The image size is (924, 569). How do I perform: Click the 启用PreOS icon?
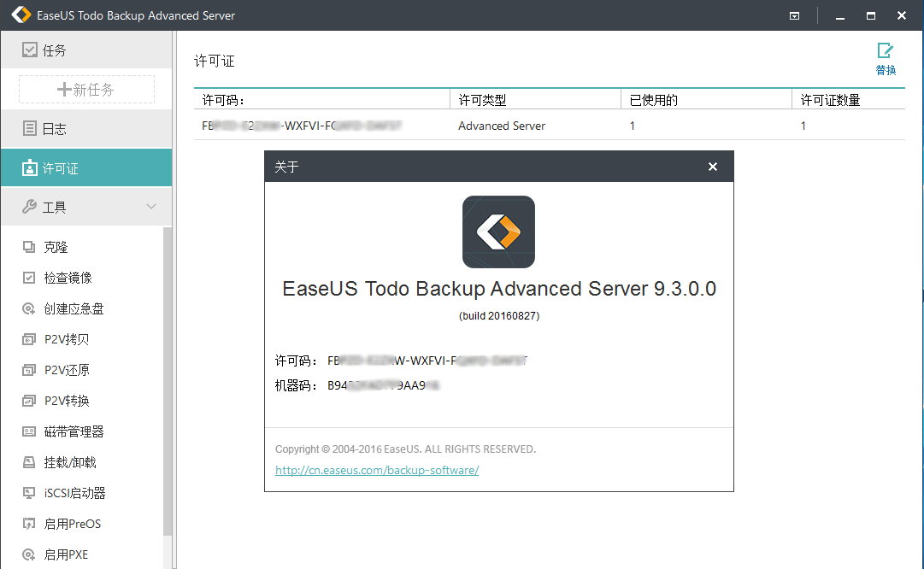coord(29,524)
